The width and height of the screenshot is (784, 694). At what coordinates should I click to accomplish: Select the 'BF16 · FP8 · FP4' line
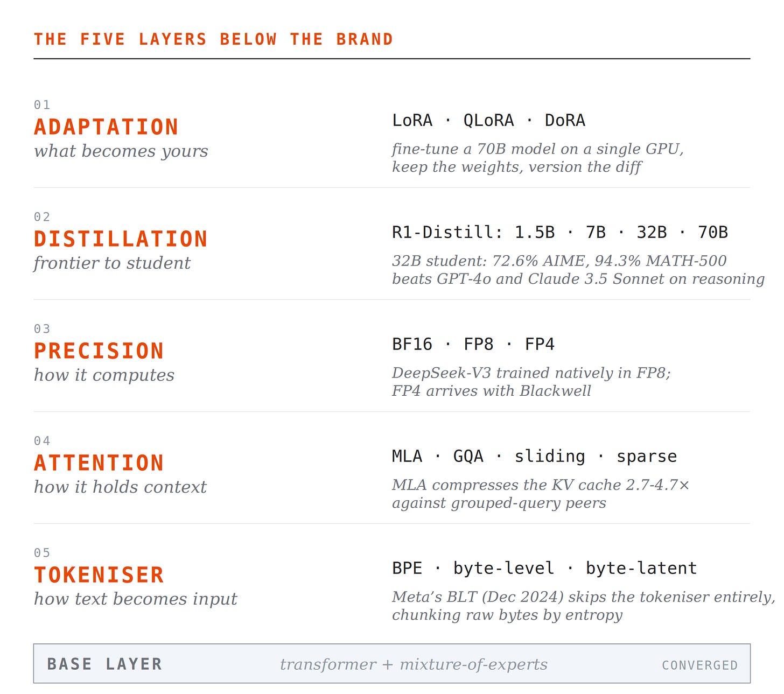[x=473, y=344]
